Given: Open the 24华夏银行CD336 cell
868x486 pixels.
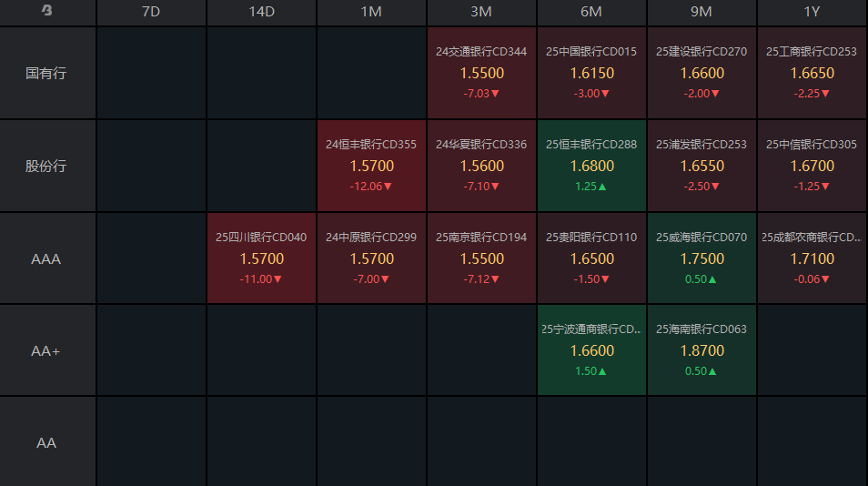Looking at the screenshot, I should [481, 166].
